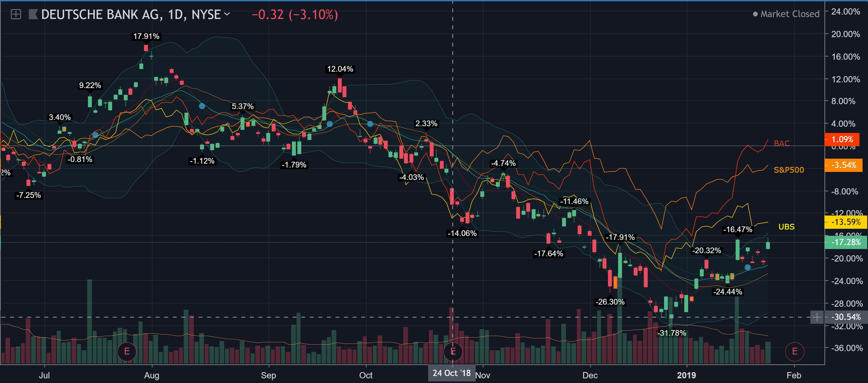Open the dropdown chevron after NYSE

point(227,14)
